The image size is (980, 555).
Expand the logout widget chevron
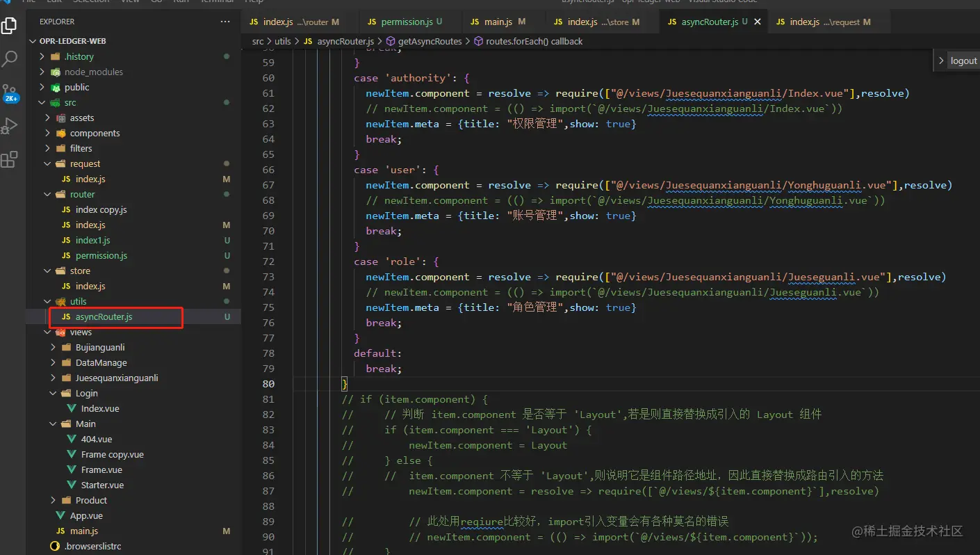(941, 61)
